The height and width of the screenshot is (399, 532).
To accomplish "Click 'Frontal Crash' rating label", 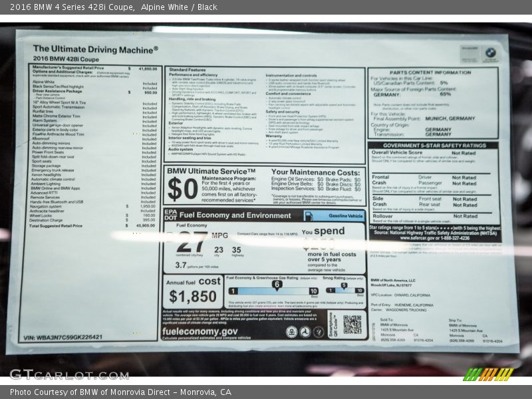I will (380, 180).
